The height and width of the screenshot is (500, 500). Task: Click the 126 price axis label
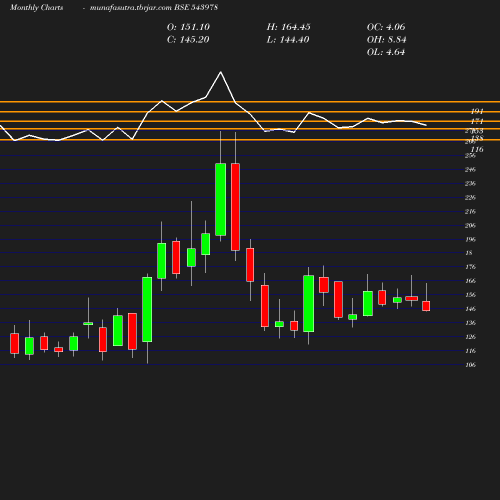click(x=470, y=337)
